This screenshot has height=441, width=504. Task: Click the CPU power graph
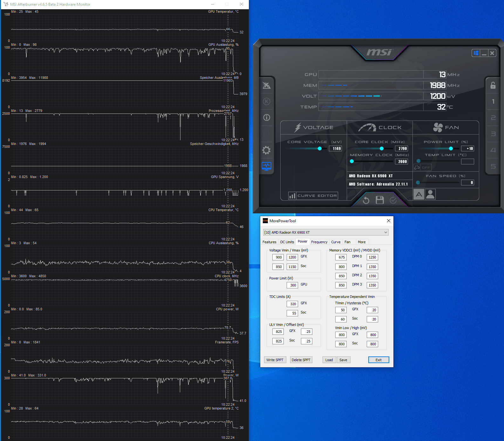tap(125, 325)
